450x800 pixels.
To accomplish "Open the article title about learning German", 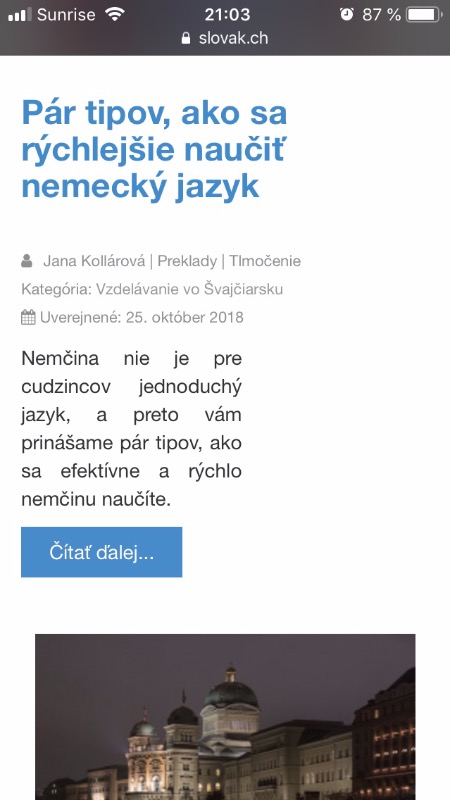I will (154, 150).
